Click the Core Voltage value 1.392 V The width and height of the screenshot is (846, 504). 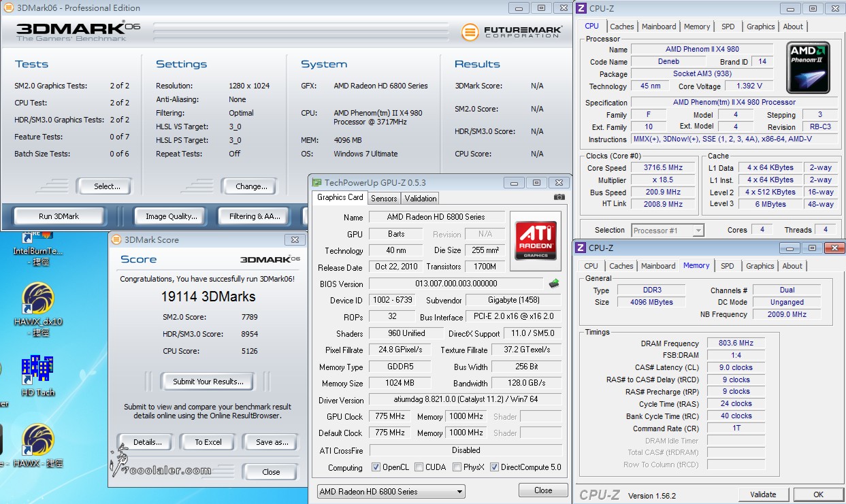coord(749,86)
